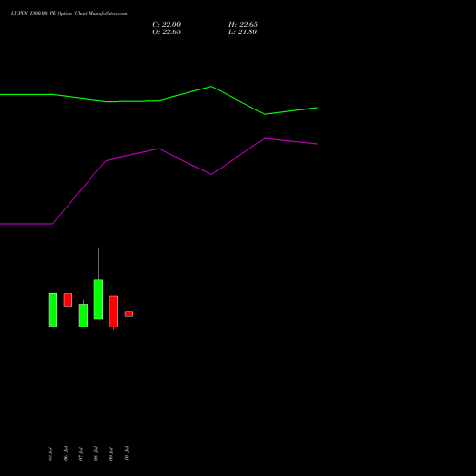
Task: Click the purple indicator line on the chart
Action: [x=159, y=149]
